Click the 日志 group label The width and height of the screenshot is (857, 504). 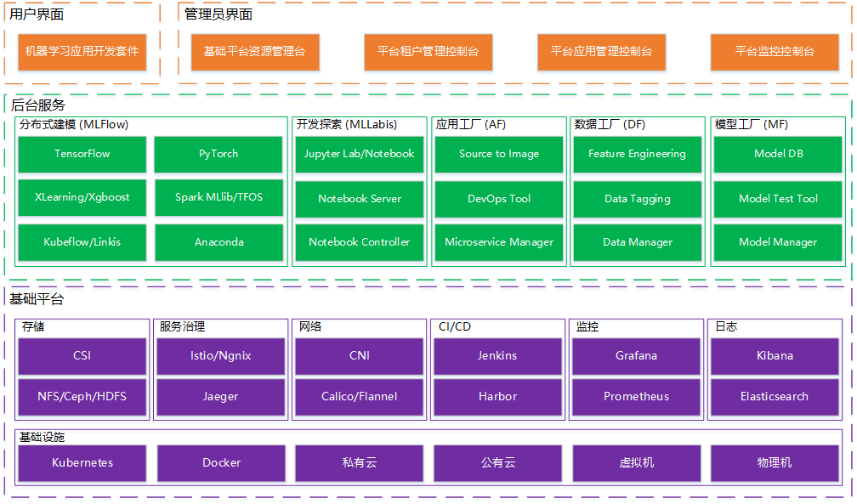(726, 327)
